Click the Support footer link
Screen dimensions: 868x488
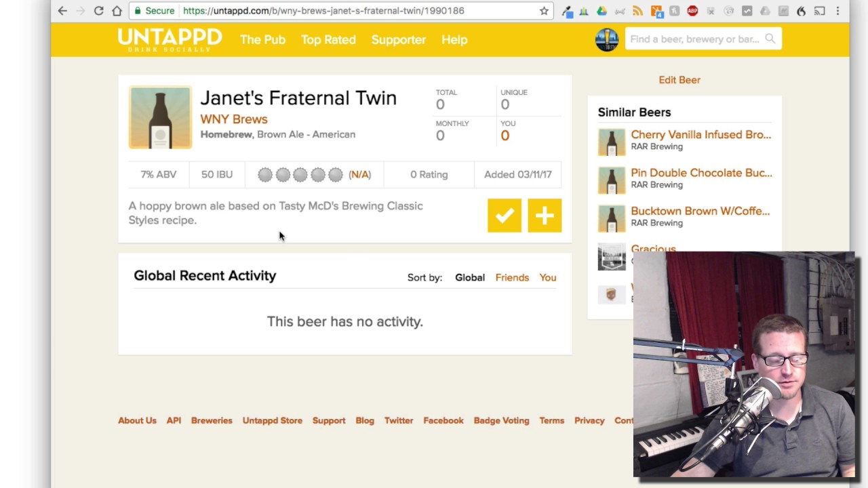click(x=329, y=420)
